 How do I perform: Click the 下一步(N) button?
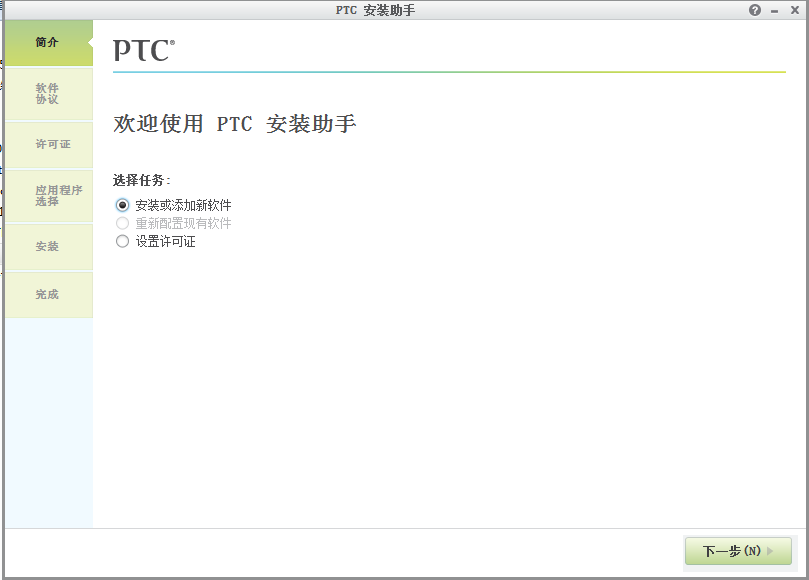click(x=738, y=551)
